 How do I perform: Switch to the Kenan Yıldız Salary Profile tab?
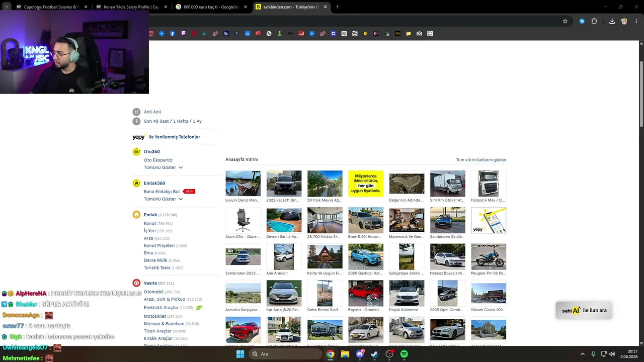coord(131,7)
